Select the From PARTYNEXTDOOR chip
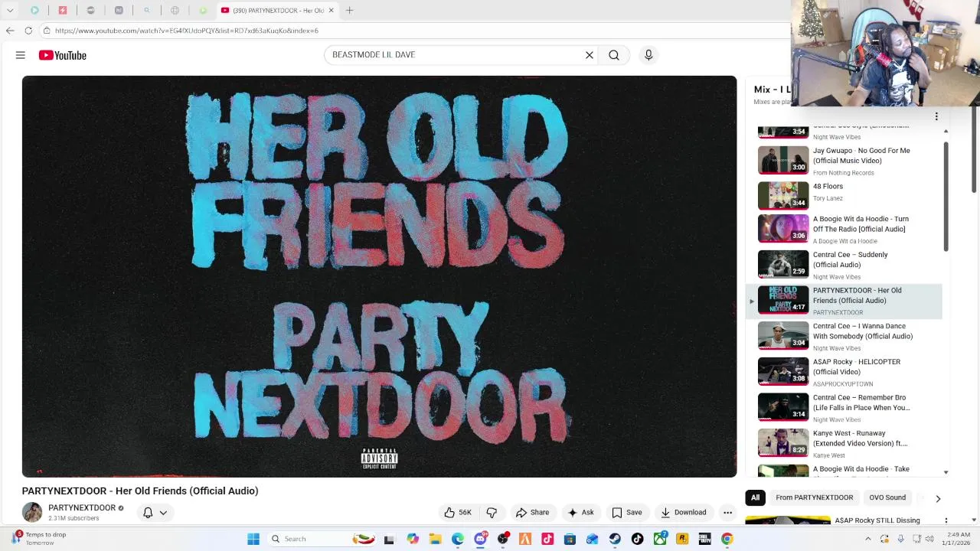 click(x=814, y=497)
